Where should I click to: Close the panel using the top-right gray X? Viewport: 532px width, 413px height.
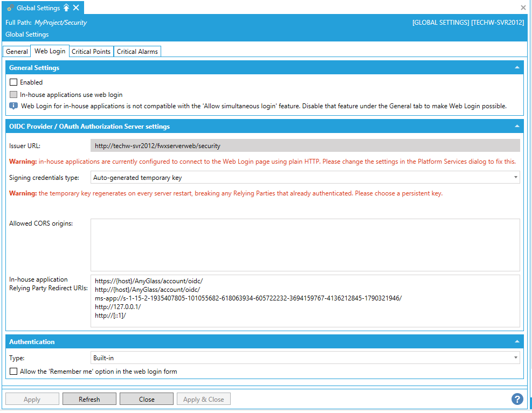coord(523,8)
